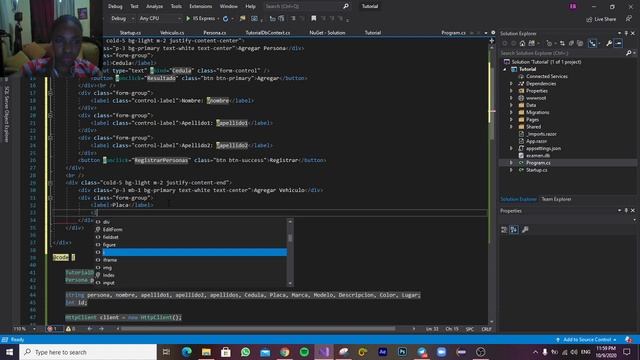
Task: Click the Property Pages wrench in Properties
Action: coord(525,230)
